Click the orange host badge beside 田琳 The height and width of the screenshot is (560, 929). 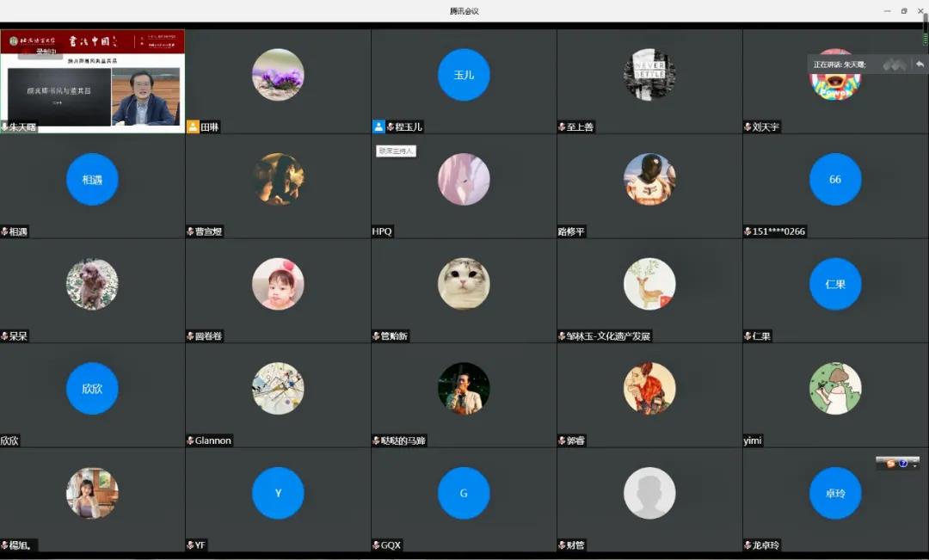point(193,126)
